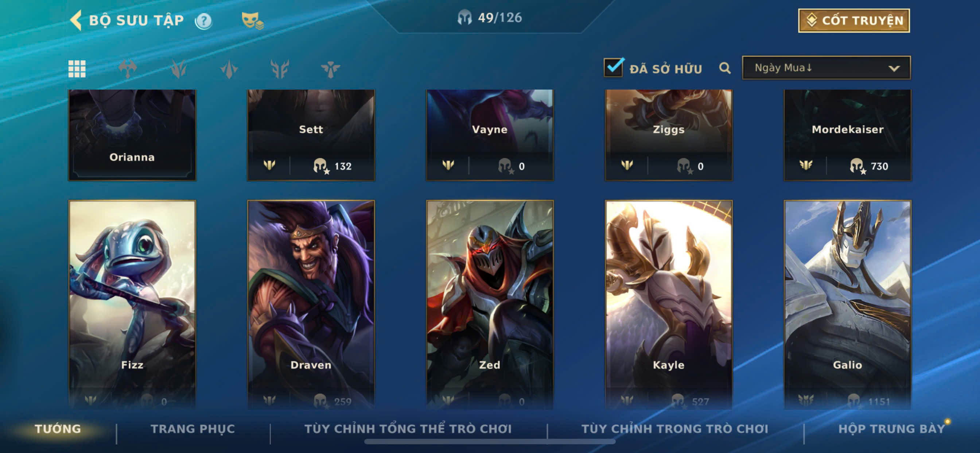Click the CỐT TRUYỆN button
Screen dimensions: 980x453
(854, 20)
